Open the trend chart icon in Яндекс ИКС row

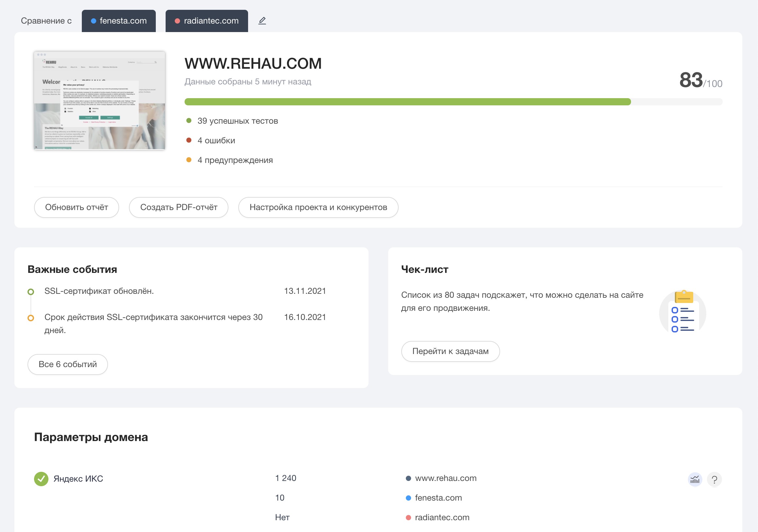(695, 479)
